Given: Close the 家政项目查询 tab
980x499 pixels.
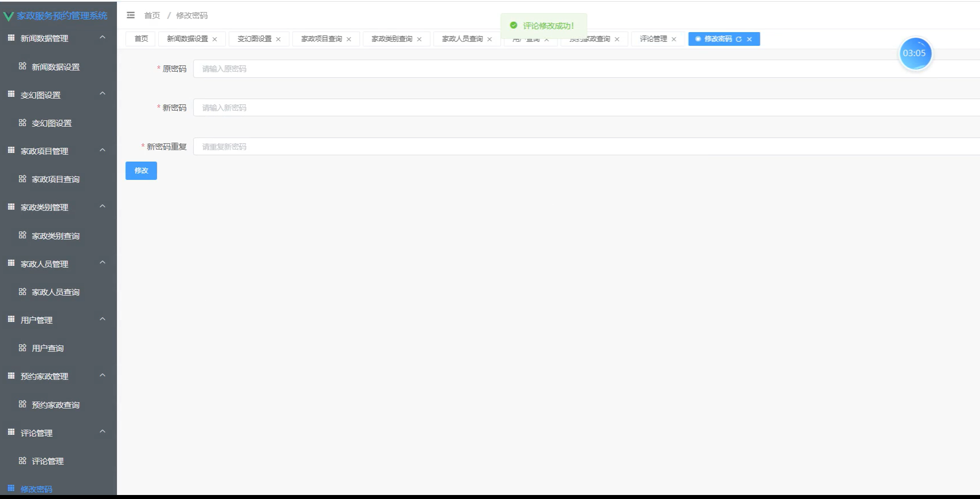Looking at the screenshot, I should pos(349,39).
